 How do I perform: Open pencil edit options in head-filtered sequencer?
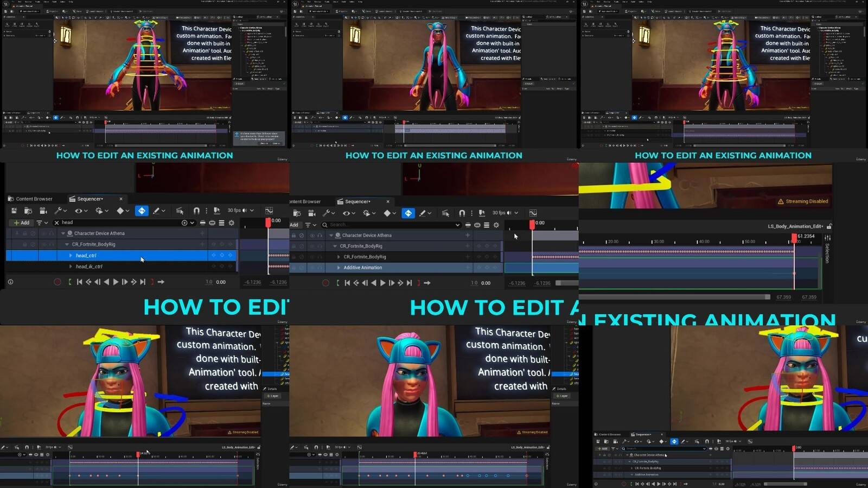click(158, 211)
